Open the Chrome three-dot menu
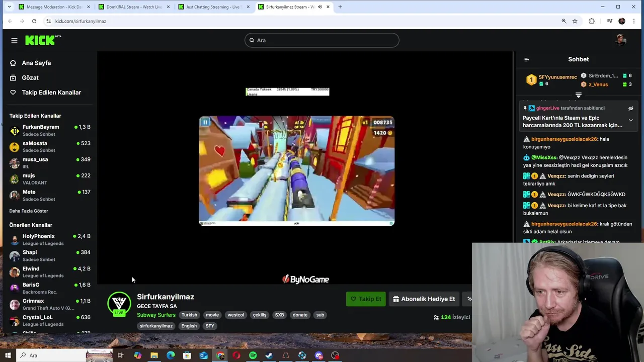This screenshot has height=362, width=644. point(634,21)
